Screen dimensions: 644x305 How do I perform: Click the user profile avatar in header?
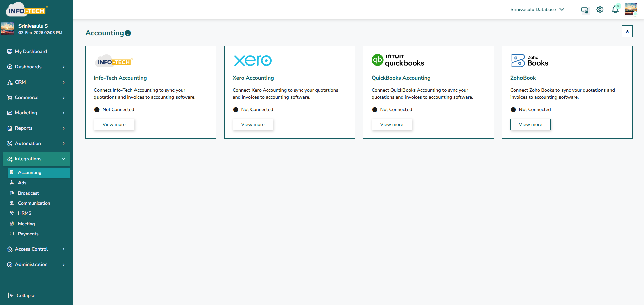click(x=631, y=10)
